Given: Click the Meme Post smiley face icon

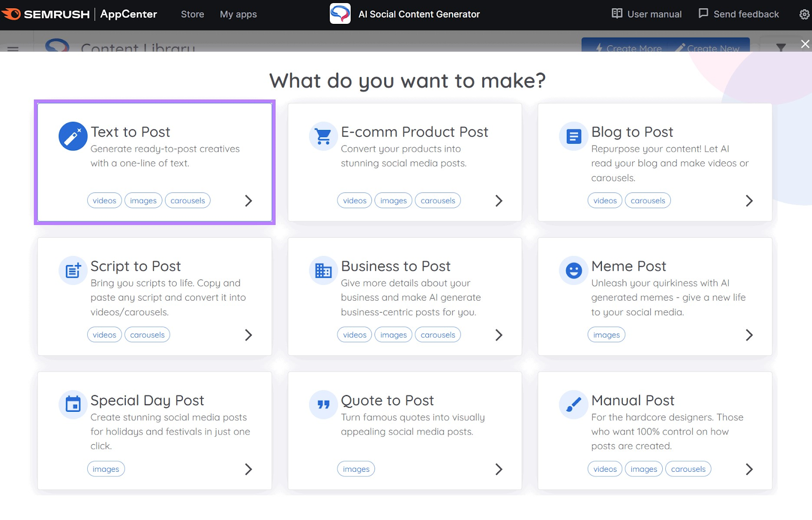Looking at the screenshot, I should pos(573,270).
